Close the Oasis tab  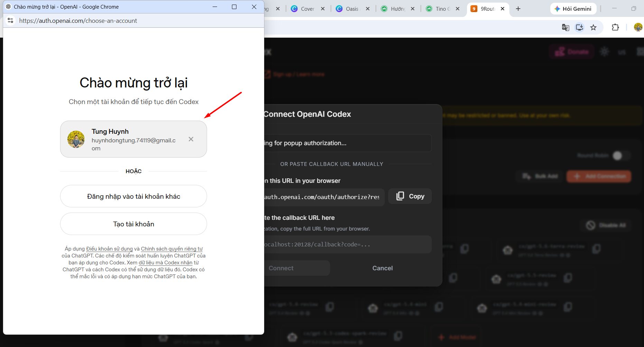point(368,9)
